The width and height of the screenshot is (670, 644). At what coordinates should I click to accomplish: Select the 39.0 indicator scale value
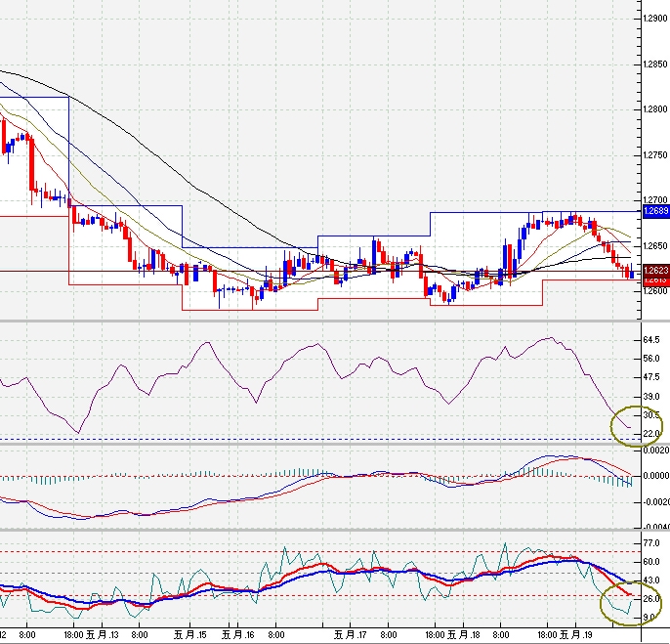pyautogui.click(x=651, y=397)
